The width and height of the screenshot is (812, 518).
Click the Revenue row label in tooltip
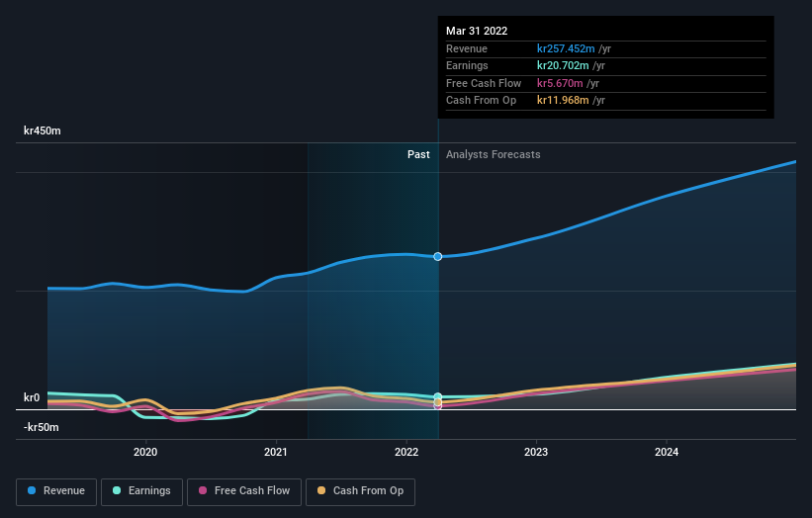click(x=467, y=48)
